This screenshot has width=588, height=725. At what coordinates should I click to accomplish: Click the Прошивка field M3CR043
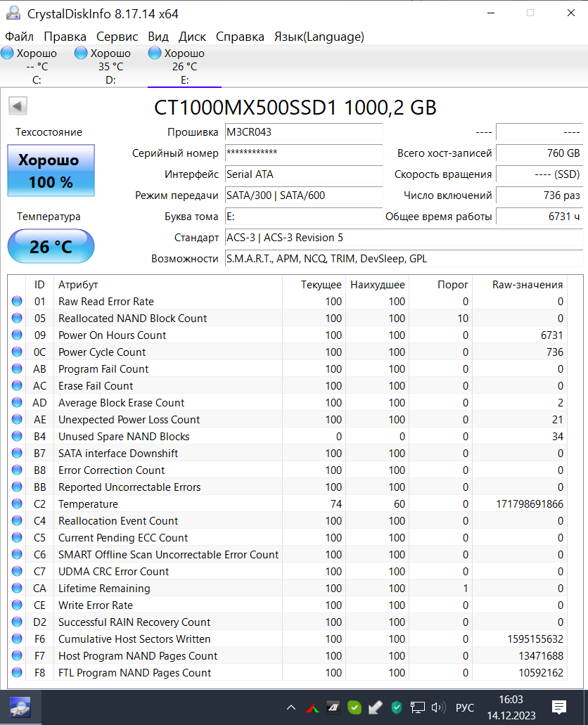[304, 131]
